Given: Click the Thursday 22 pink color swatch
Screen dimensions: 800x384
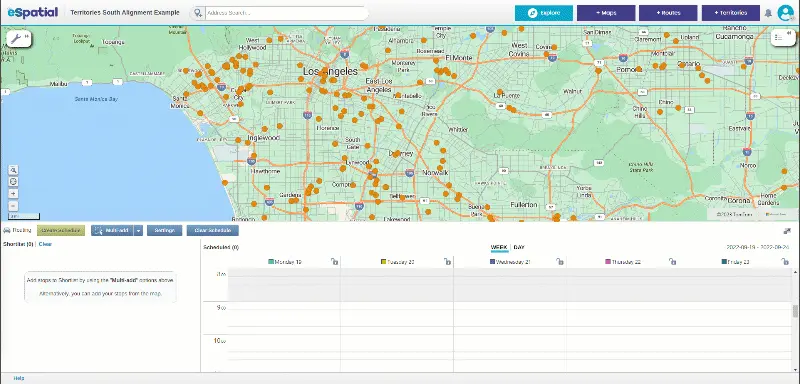Looking at the screenshot, I should [608, 262].
